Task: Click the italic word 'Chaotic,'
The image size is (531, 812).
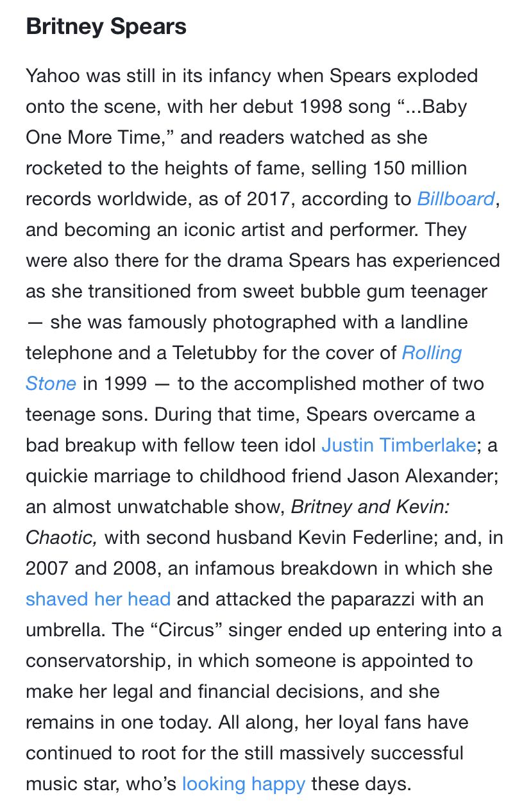Action: [62, 537]
